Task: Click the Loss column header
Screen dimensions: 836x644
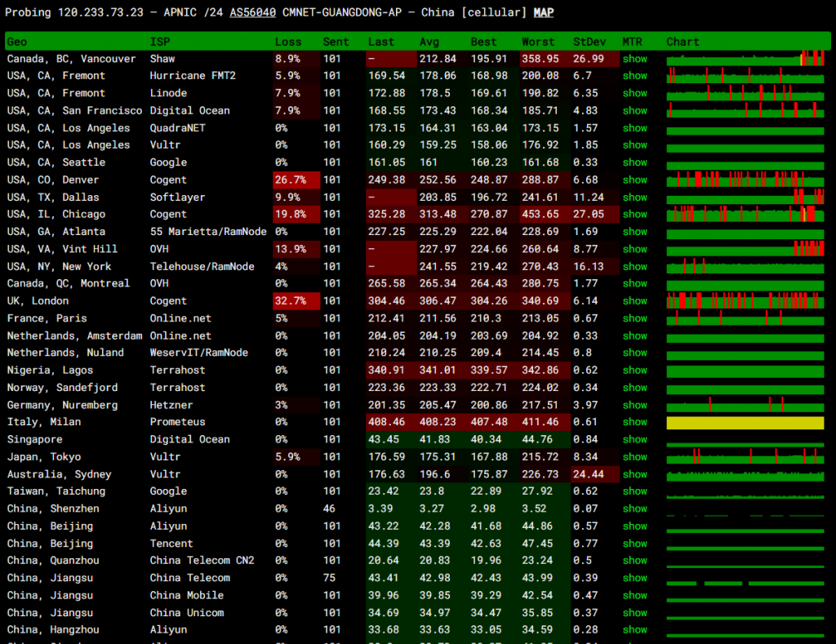Action: (288, 42)
